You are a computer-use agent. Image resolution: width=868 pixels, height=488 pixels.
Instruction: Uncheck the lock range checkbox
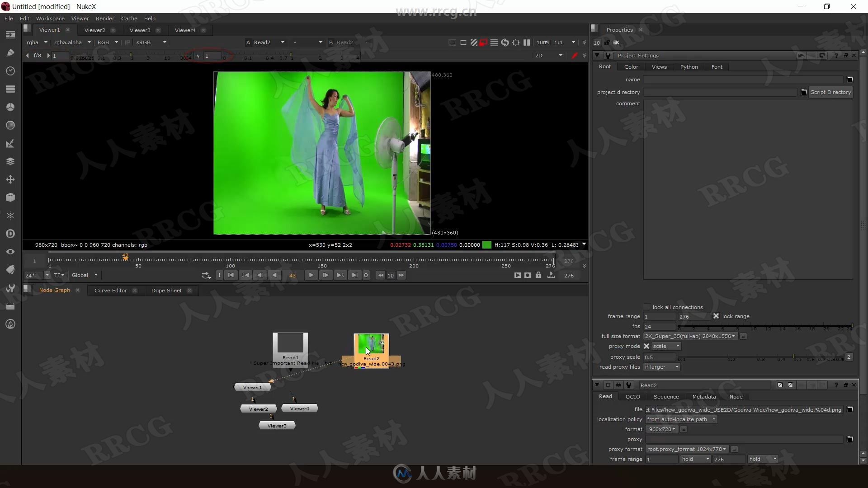coord(716,316)
